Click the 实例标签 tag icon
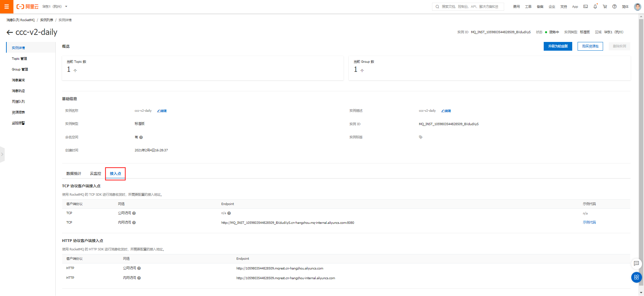The height and width of the screenshot is (296, 644). tap(421, 137)
